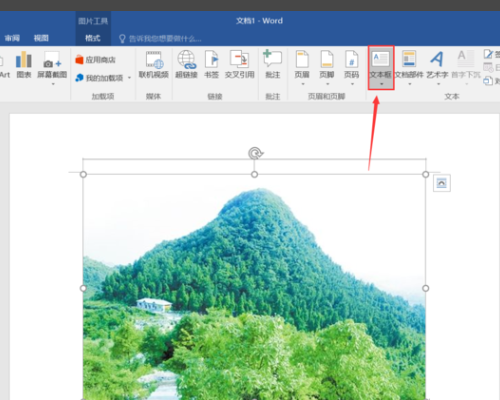Click the layout options icon beside picture

click(x=442, y=183)
